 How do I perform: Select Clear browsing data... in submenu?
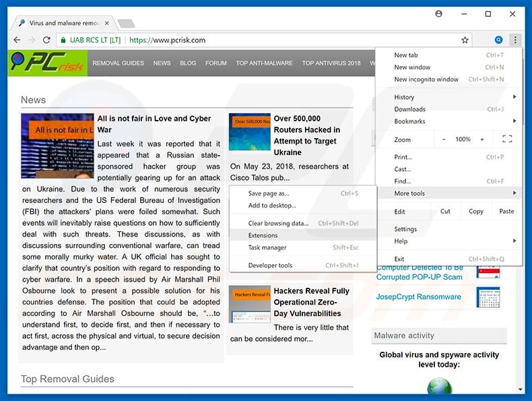point(303,223)
